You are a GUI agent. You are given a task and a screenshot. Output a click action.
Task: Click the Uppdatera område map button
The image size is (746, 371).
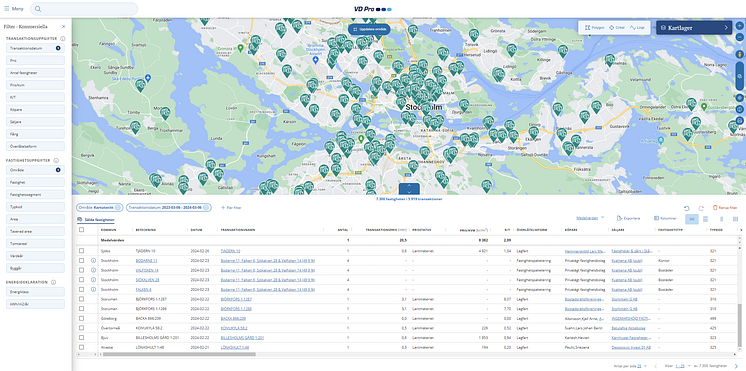[369, 29]
